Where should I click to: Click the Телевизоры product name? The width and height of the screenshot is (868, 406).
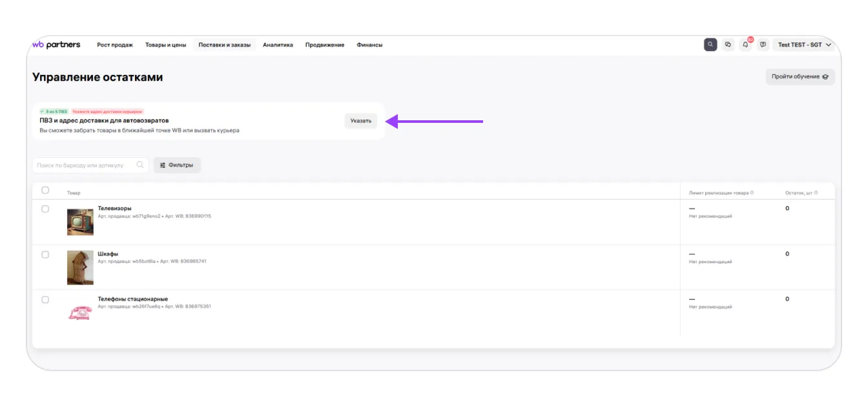115,208
